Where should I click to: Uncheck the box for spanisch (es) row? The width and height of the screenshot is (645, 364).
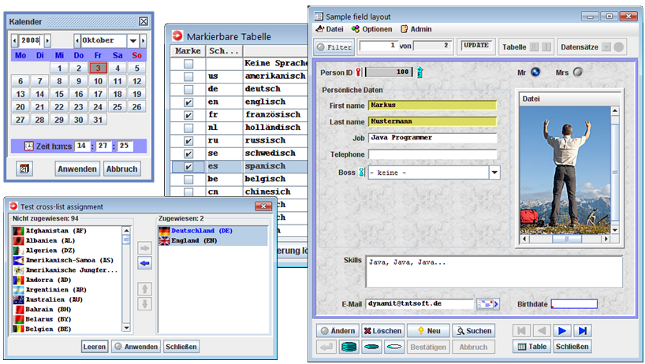188,167
